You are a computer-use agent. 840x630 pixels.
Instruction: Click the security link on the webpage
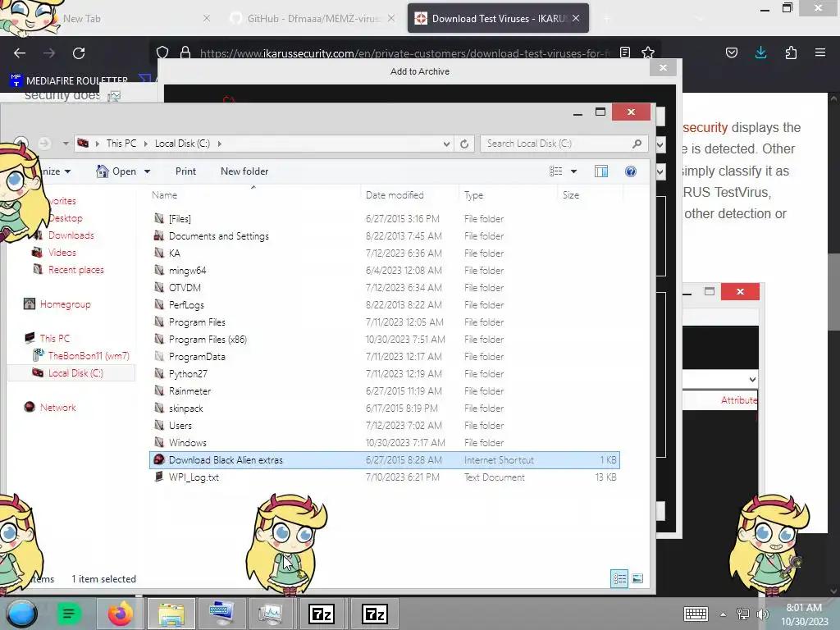tap(705, 127)
